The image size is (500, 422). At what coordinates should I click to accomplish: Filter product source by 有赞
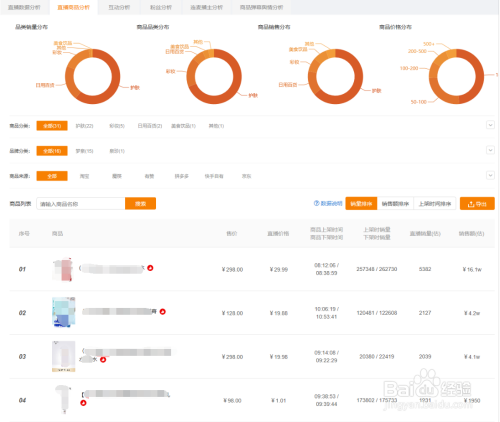(x=149, y=176)
